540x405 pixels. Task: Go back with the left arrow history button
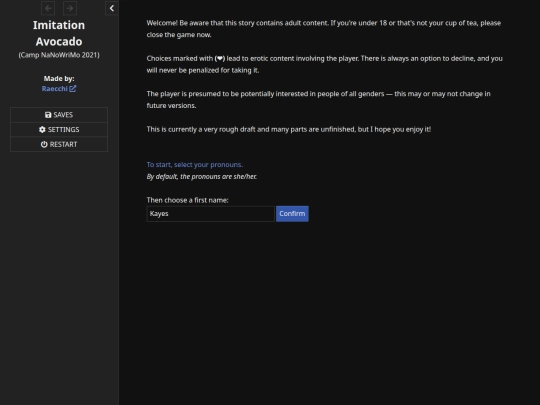(x=48, y=8)
